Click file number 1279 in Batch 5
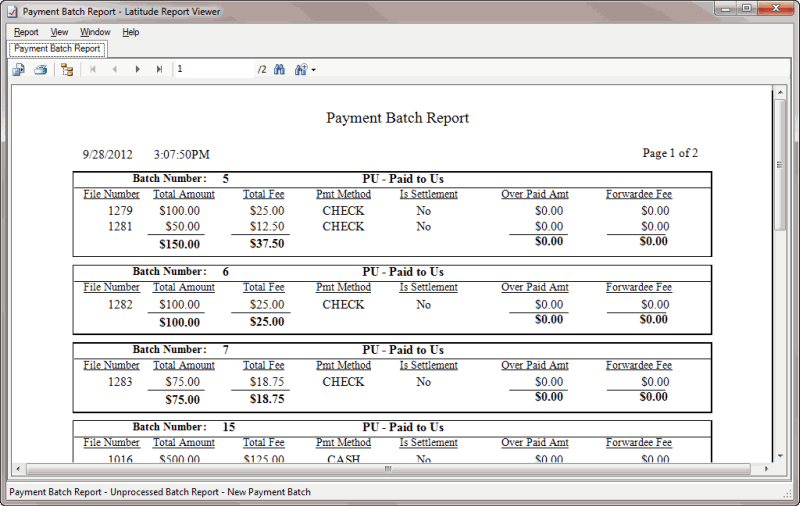Viewport: 800px width, 506px height. click(120, 211)
